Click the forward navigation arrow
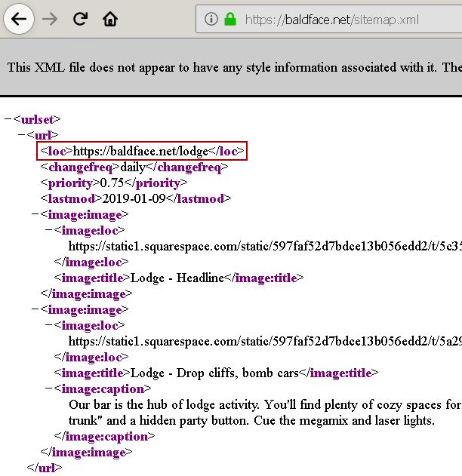 pyautogui.click(x=50, y=20)
